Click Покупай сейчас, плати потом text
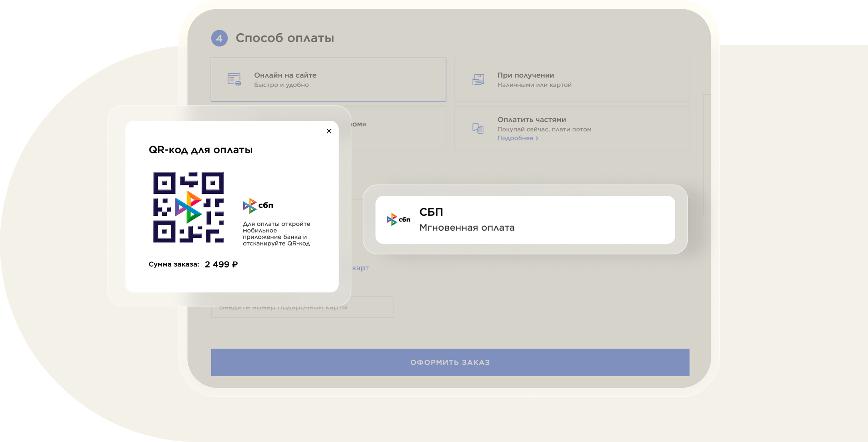 coord(544,129)
